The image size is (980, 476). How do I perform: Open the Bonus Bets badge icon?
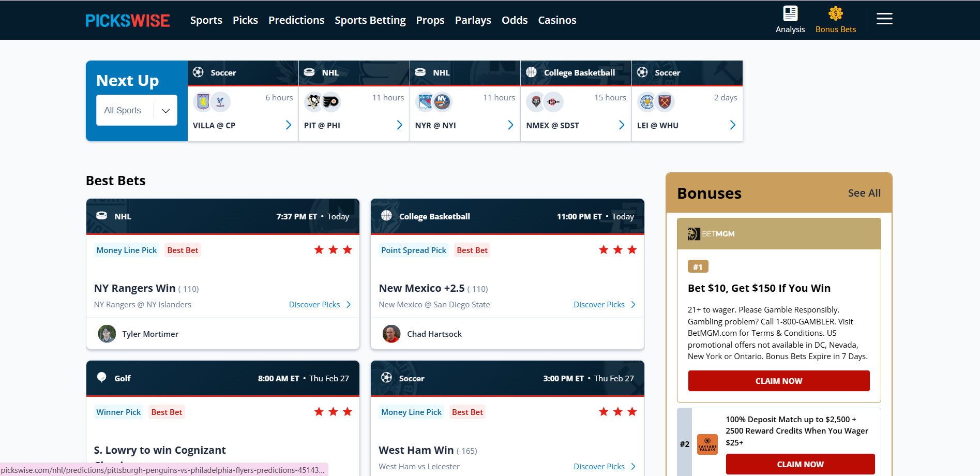point(836,13)
